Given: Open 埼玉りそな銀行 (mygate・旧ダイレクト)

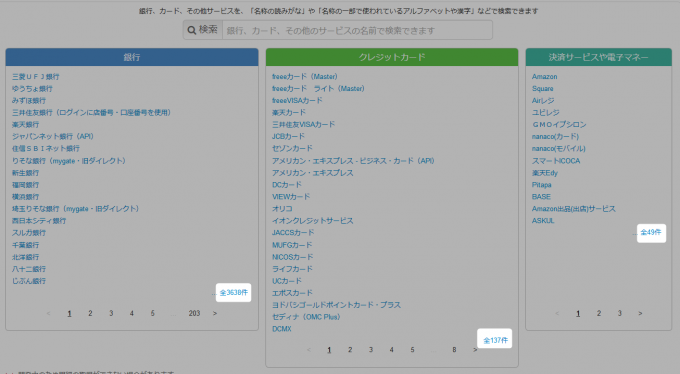Looking at the screenshot, I should [x=75, y=209].
